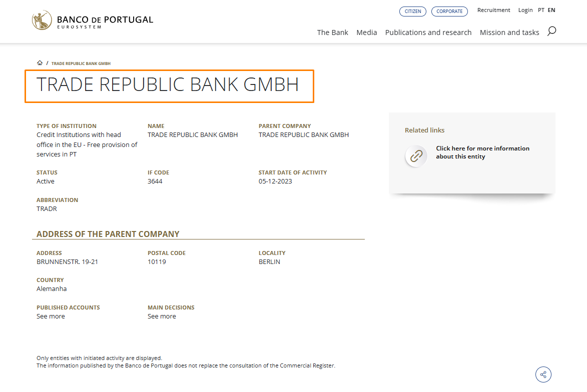Open See more under Main Decisions
This screenshot has height=392, width=587.
click(162, 316)
